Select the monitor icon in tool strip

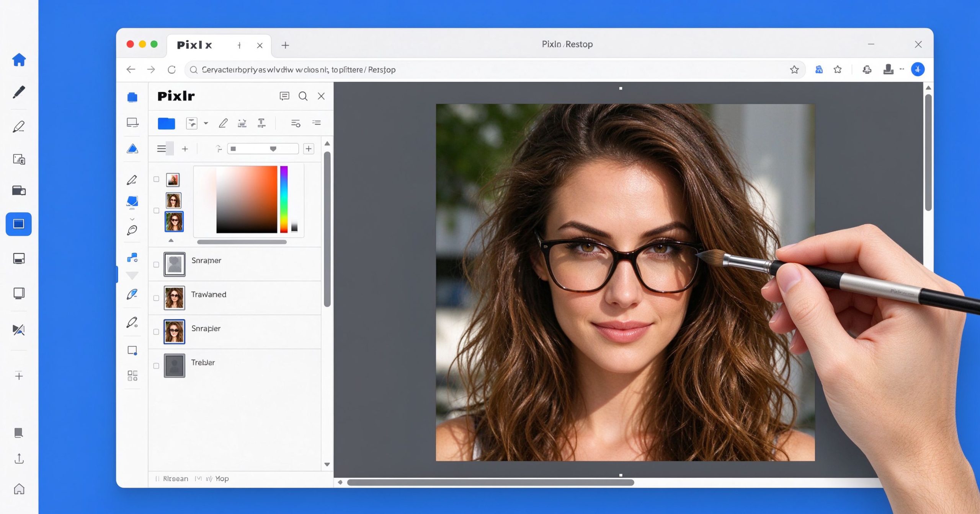132,122
